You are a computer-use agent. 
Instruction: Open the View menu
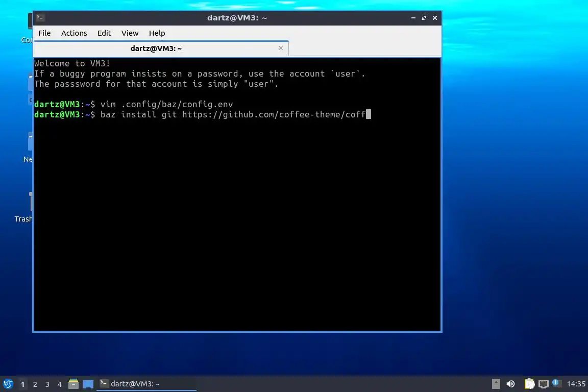coord(130,33)
